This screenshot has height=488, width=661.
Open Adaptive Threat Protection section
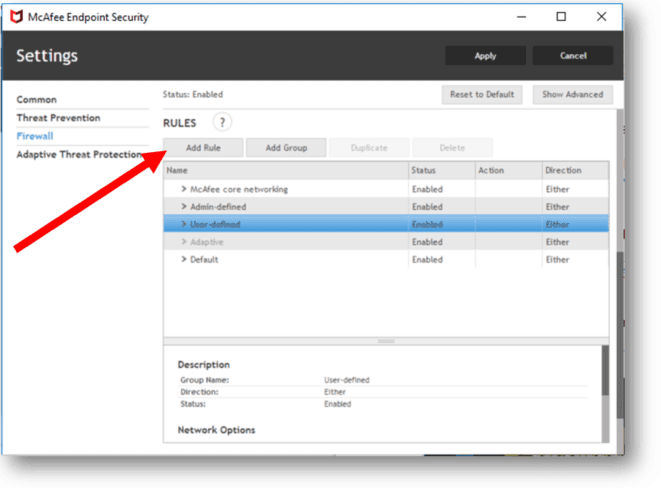point(79,154)
